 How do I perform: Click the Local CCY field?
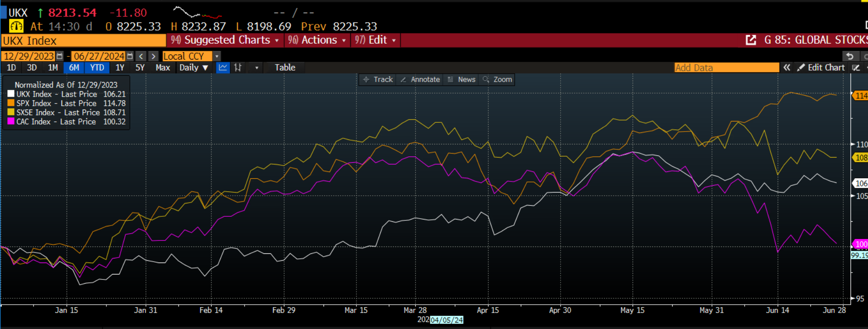click(187, 56)
